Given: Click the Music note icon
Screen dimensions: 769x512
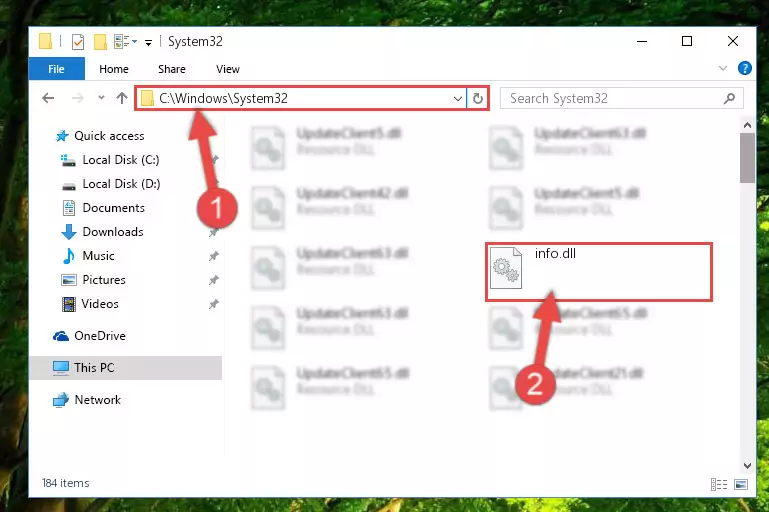Looking at the screenshot, I should (x=69, y=256).
